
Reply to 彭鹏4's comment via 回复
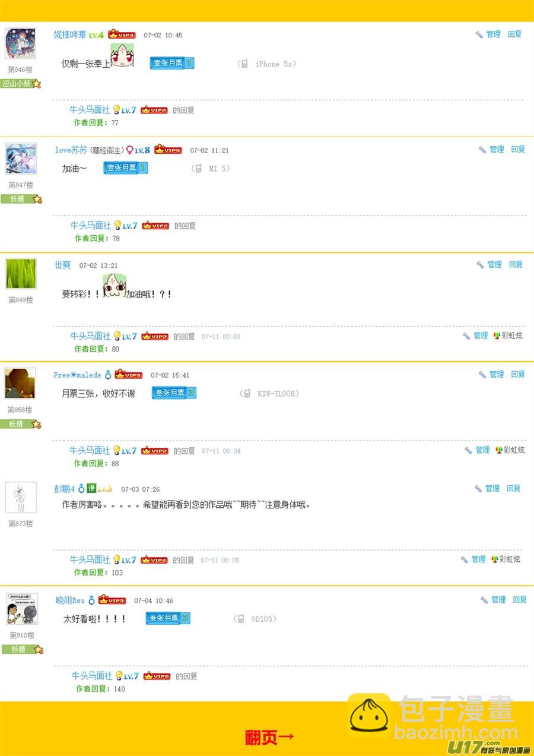click(514, 488)
